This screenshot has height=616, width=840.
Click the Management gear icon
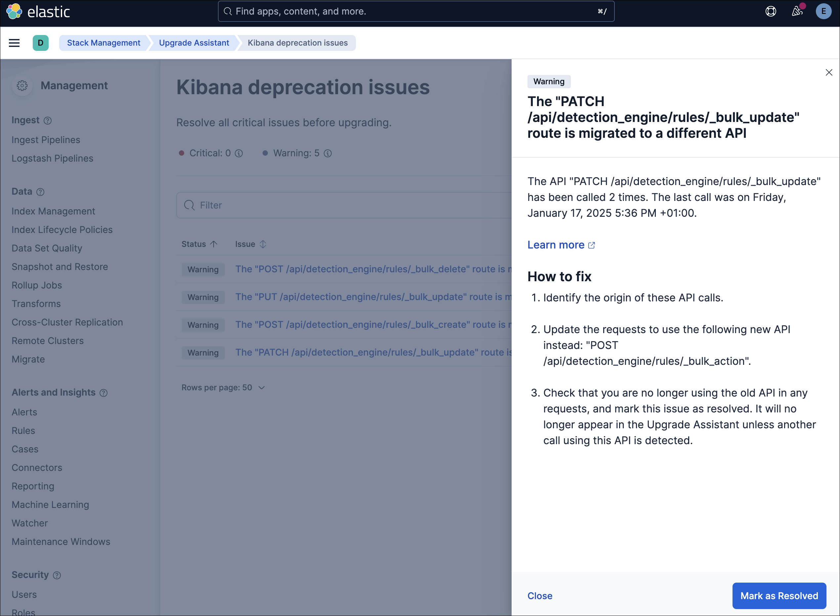click(22, 85)
